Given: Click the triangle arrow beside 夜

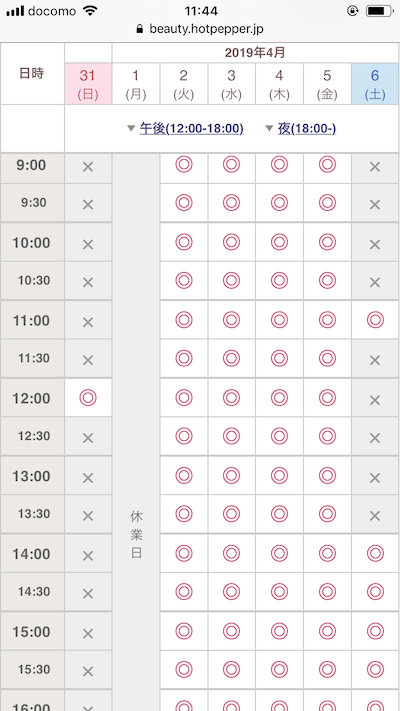Looking at the screenshot, I should pos(269,129).
